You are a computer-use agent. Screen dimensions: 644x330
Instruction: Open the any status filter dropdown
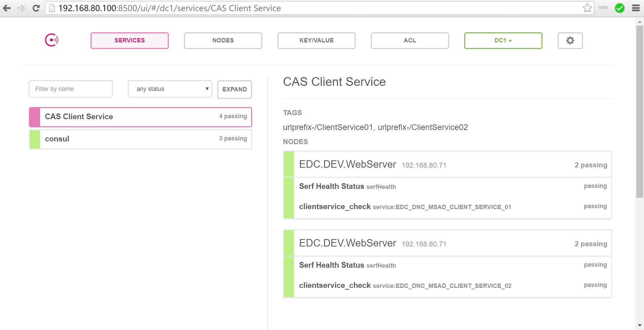coord(170,89)
